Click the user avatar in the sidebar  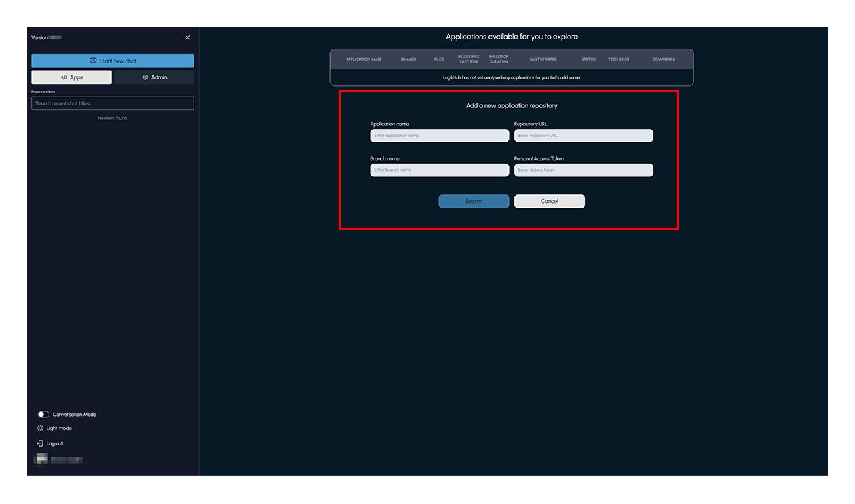(41, 459)
